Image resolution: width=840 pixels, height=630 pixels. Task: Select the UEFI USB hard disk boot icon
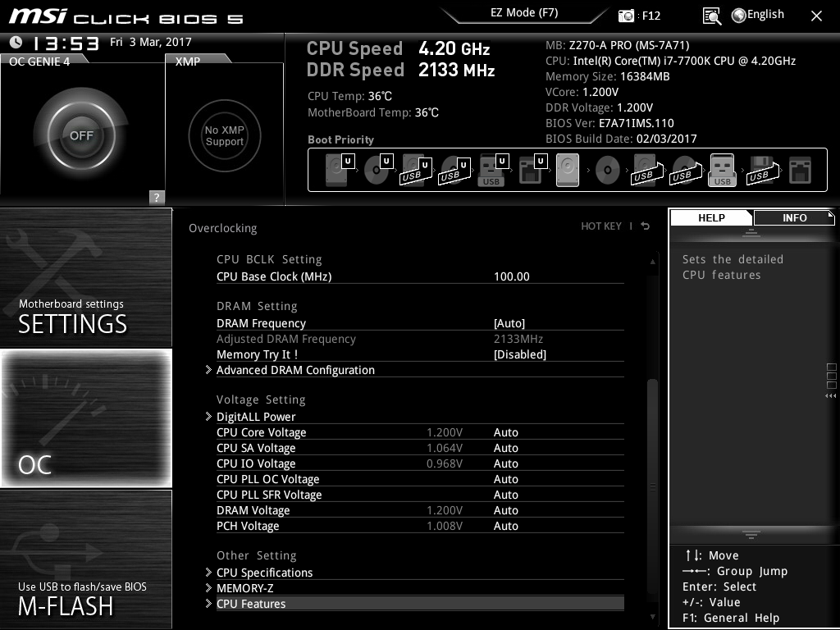[416, 171]
